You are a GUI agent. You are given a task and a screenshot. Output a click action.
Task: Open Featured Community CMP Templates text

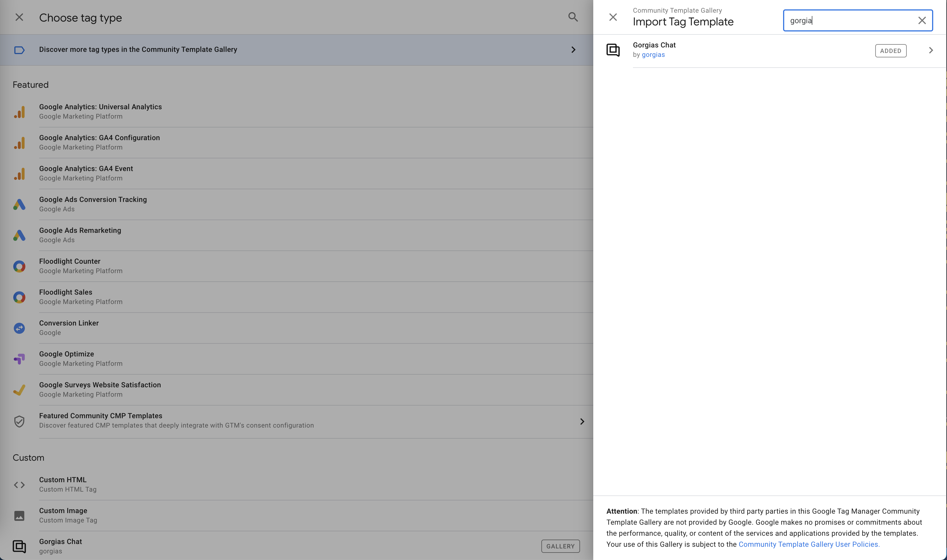tap(101, 415)
